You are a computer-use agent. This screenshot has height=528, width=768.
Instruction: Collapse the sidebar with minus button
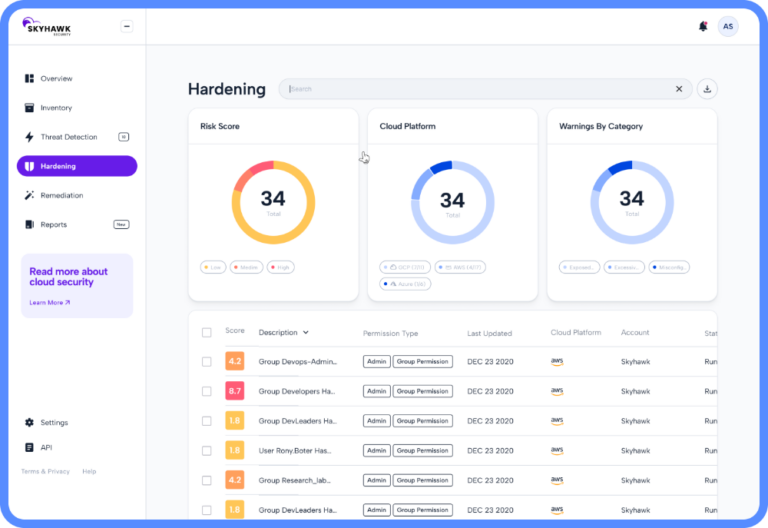point(126,26)
